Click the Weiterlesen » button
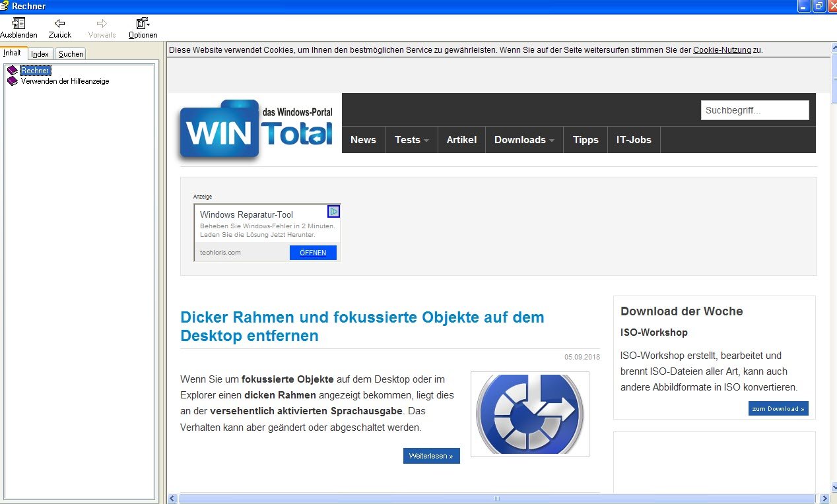This screenshot has width=837, height=504. [431, 456]
